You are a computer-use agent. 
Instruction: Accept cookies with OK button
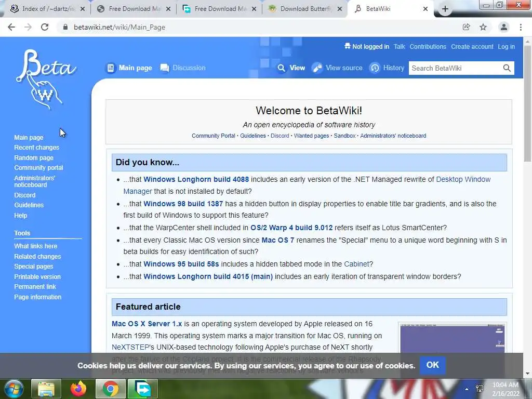433,365
